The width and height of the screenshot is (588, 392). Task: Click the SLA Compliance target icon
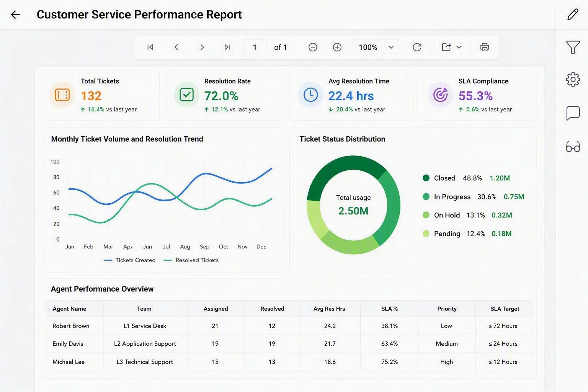click(441, 95)
